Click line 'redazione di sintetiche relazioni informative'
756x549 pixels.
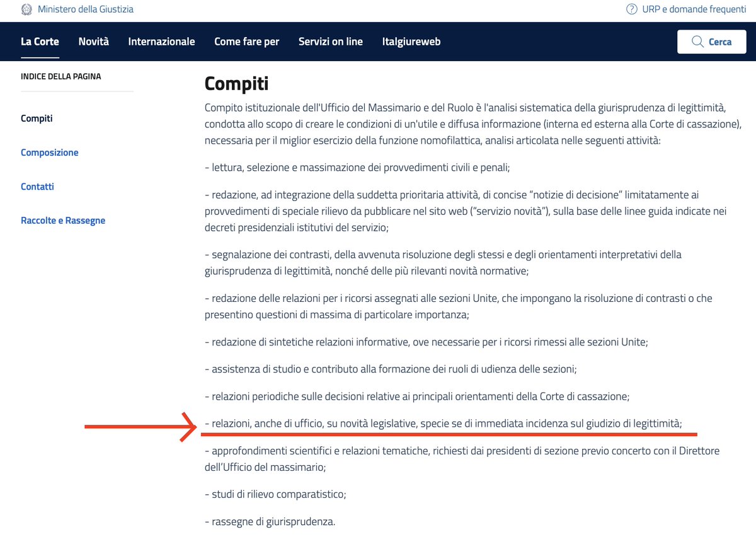tap(427, 342)
